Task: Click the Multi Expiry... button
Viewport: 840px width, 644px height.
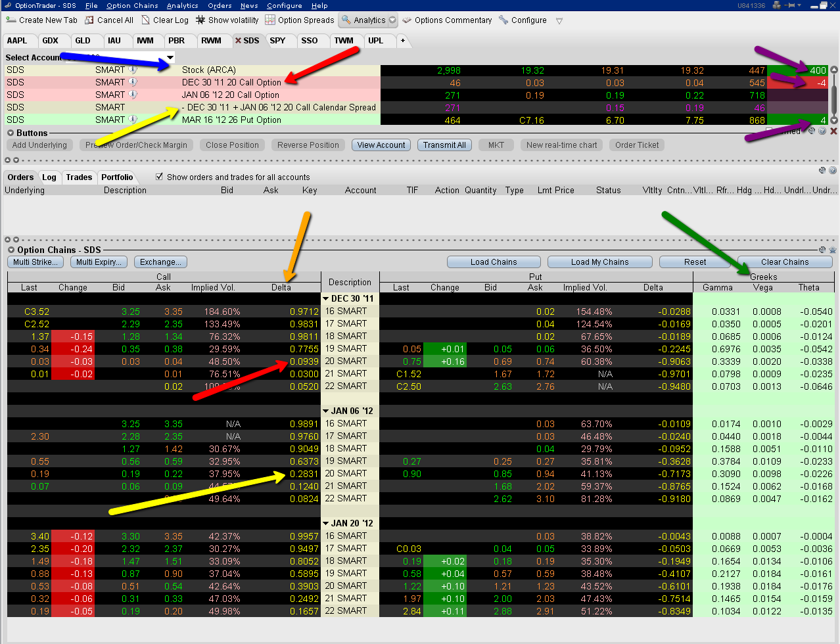Action: pyautogui.click(x=99, y=262)
